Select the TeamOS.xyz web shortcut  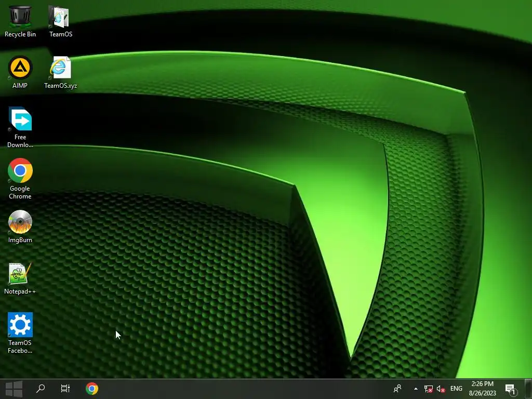pos(60,73)
